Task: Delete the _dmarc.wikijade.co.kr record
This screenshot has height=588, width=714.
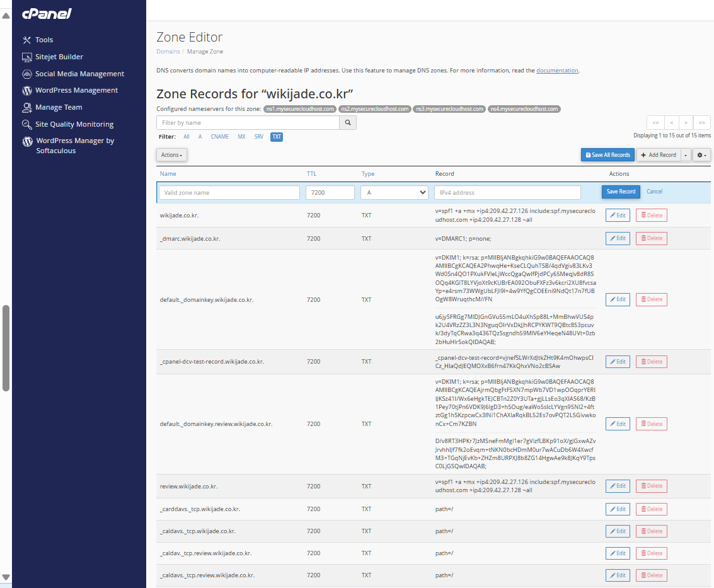Action: [651, 238]
